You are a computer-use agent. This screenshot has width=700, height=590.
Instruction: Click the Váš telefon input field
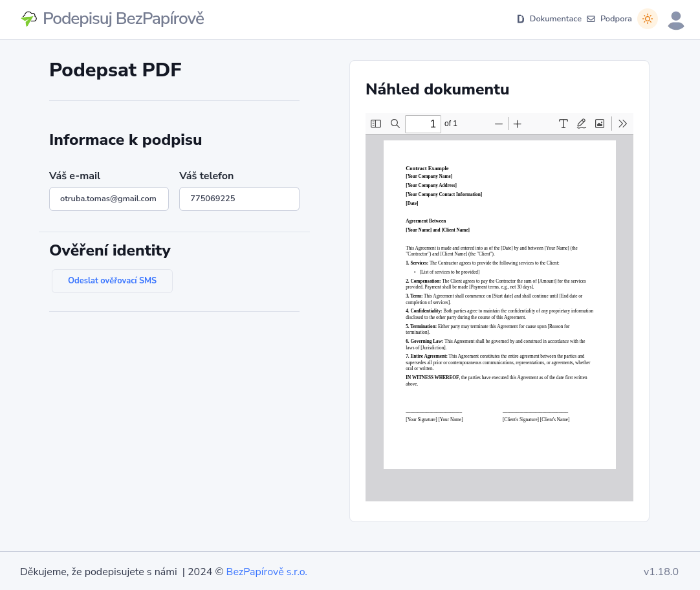point(239,199)
